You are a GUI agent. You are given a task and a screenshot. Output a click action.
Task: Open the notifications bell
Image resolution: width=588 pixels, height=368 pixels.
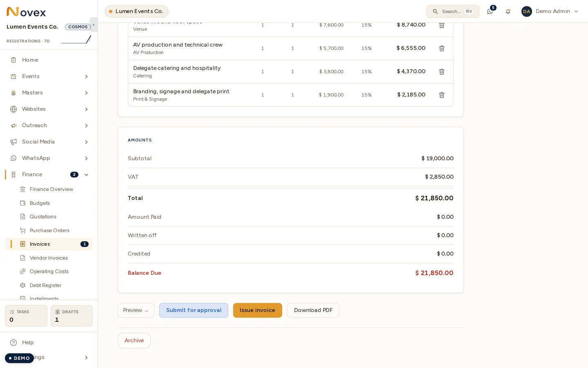click(x=508, y=11)
